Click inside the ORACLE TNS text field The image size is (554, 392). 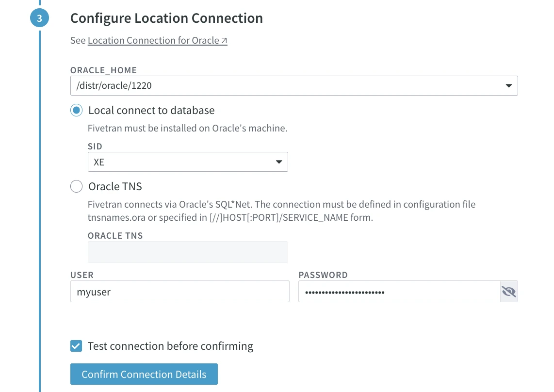point(188,252)
